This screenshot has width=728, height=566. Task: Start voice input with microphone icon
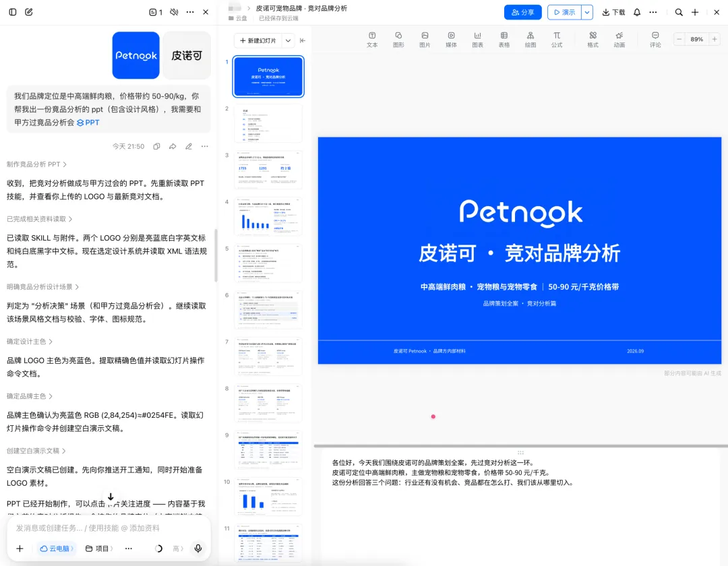coord(198,548)
